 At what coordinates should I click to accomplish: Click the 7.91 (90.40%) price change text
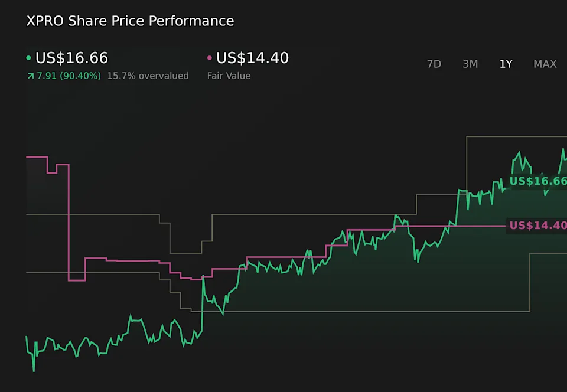point(69,76)
